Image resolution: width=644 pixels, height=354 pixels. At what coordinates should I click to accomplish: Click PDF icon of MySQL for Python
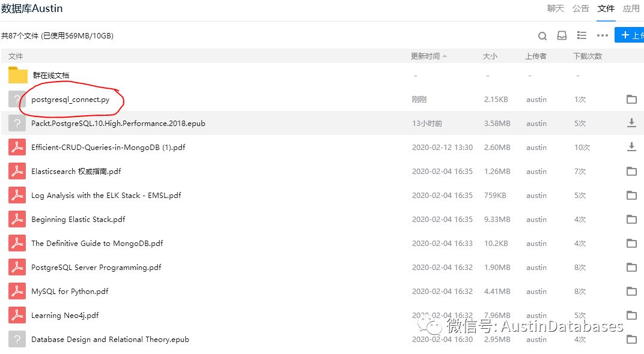click(x=17, y=291)
